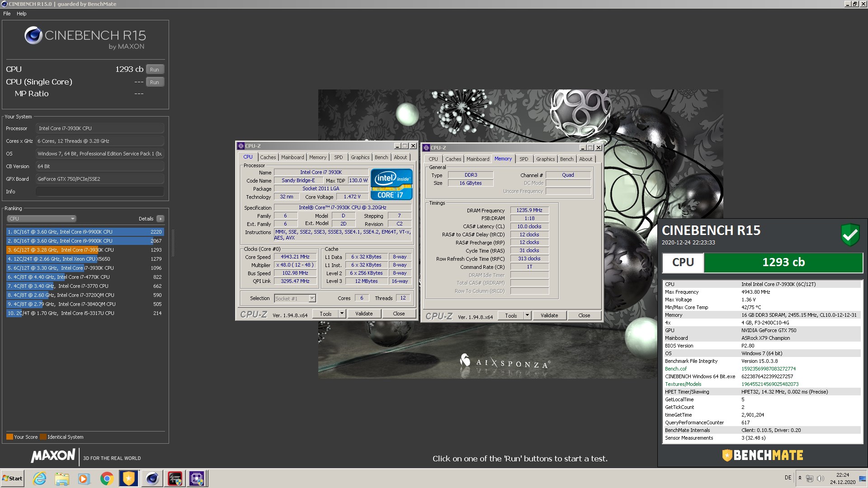Open Windows Explorer folder taskbar icon
The width and height of the screenshot is (868, 488).
[x=62, y=479]
